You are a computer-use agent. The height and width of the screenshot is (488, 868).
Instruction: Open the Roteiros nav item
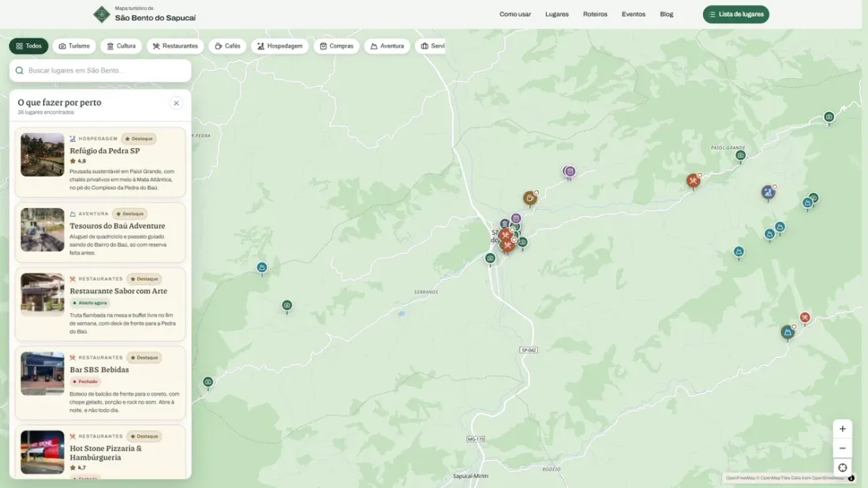point(594,14)
